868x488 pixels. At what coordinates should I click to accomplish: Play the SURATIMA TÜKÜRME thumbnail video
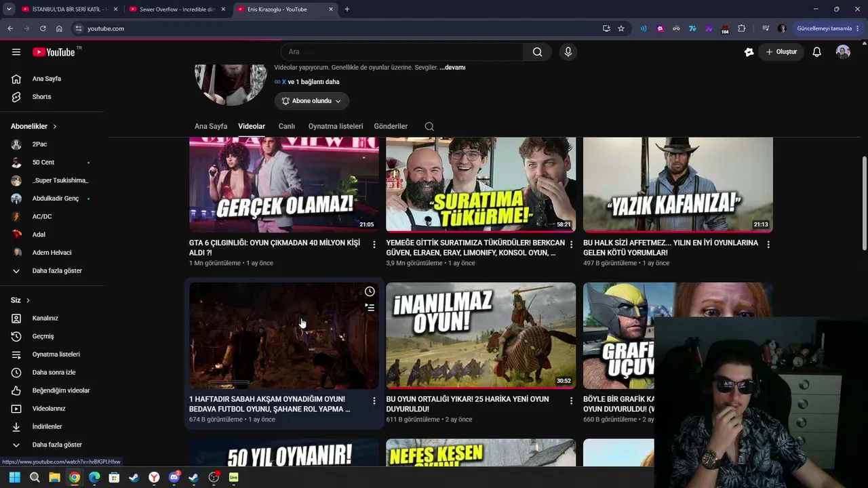[x=481, y=184]
